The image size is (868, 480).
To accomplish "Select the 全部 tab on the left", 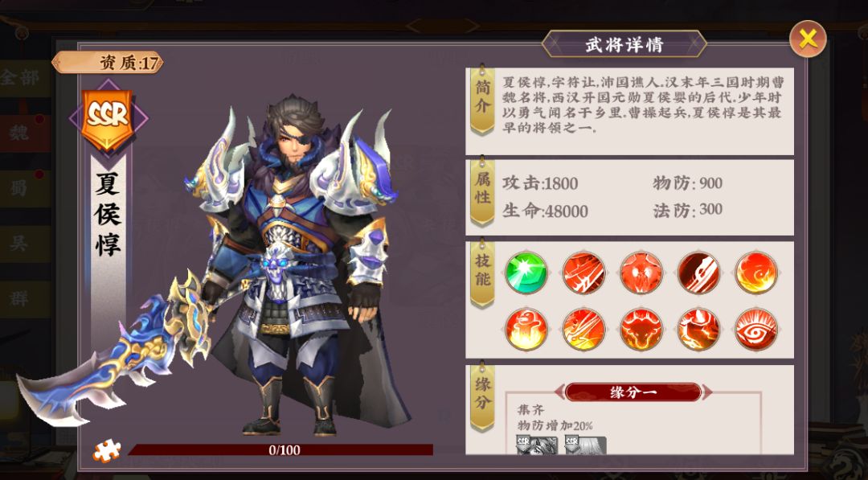I will (23, 78).
